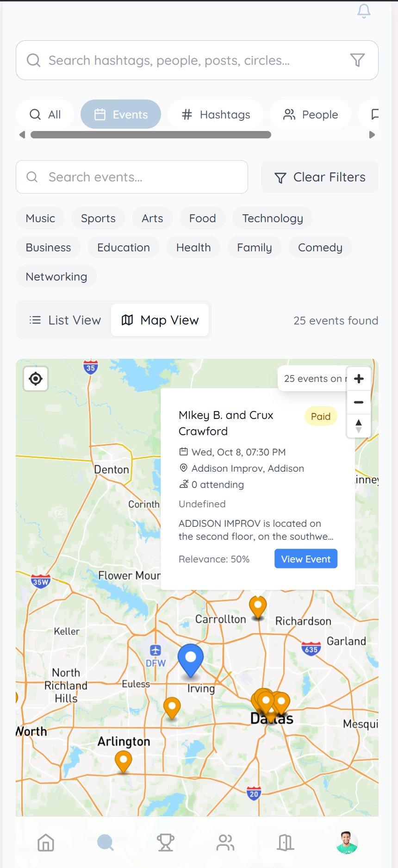Viewport: 398px width, 868px height.
Task: Select the Hashtags tab
Action: pos(216,115)
